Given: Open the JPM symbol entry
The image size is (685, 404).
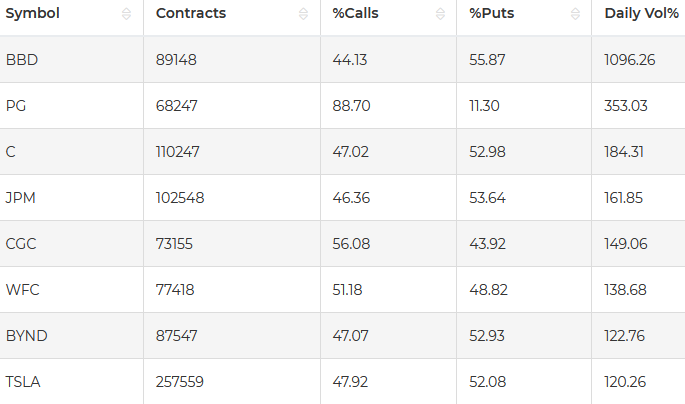Looking at the screenshot, I should coord(21,198).
